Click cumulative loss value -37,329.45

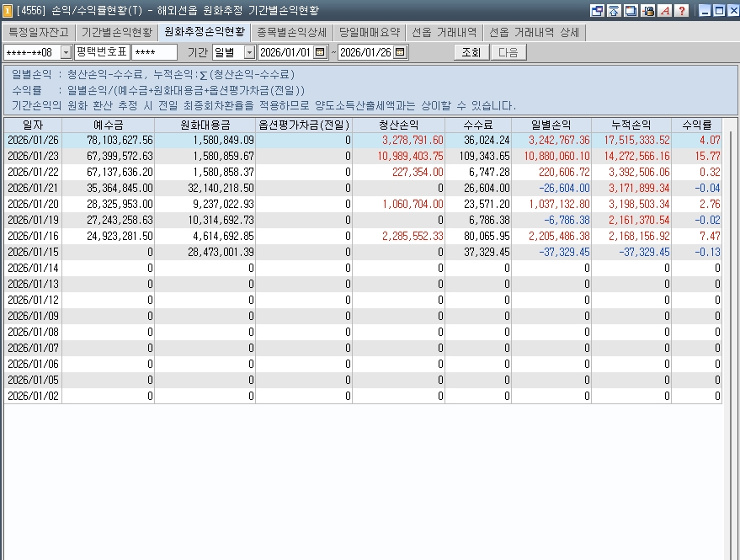(644, 252)
